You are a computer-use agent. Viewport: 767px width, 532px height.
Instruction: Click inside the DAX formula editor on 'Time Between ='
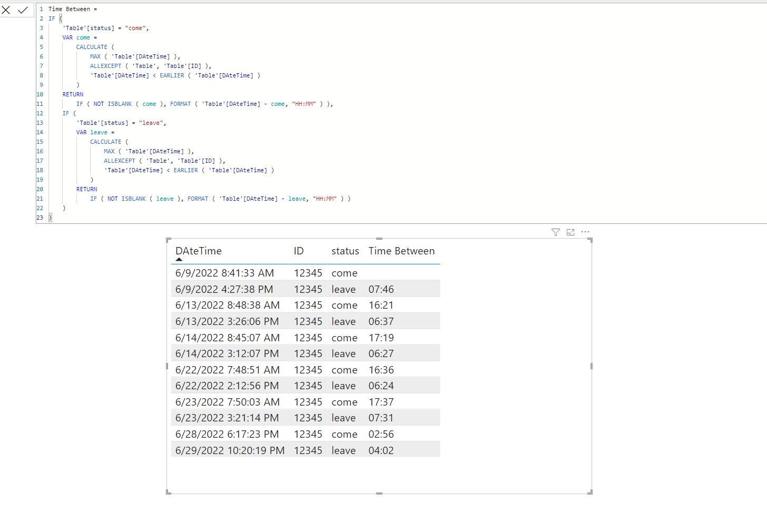click(x=73, y=9)
